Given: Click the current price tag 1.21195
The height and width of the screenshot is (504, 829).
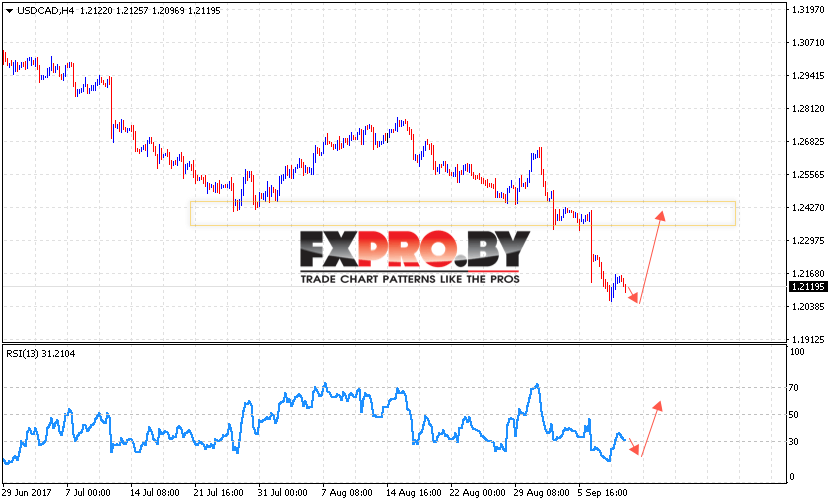Looking at the screenshot, I should coord(808,287).
